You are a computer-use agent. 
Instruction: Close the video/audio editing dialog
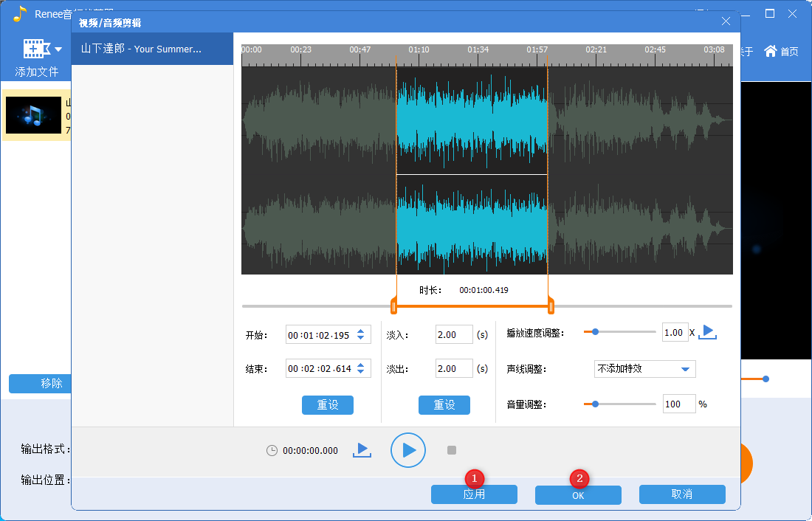[x=726, y=21]
